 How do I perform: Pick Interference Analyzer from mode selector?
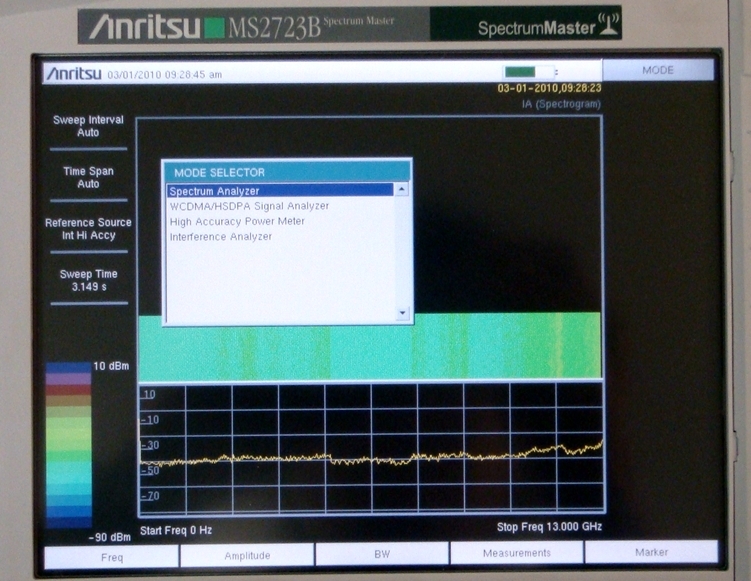click(x=221, y=237)
